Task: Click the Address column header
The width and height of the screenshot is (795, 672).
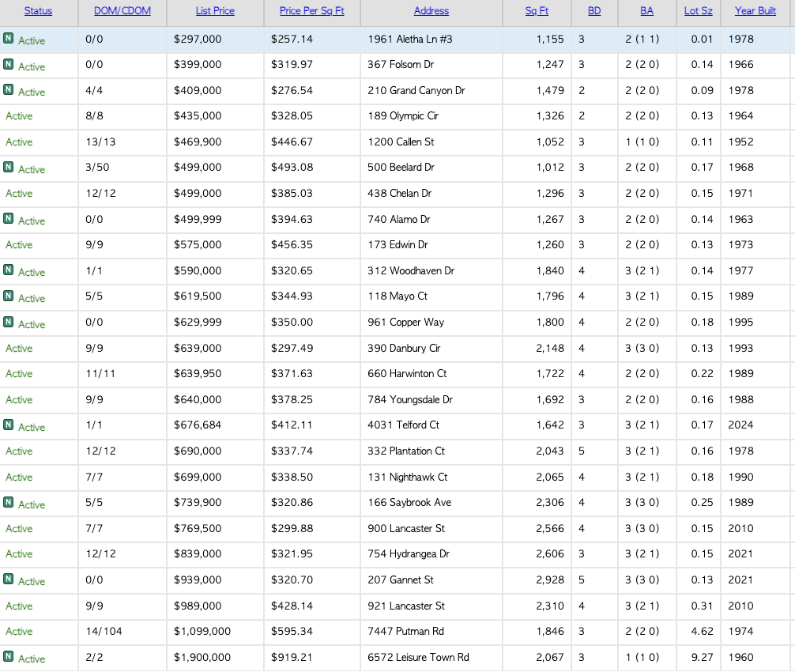Action: 431,10
